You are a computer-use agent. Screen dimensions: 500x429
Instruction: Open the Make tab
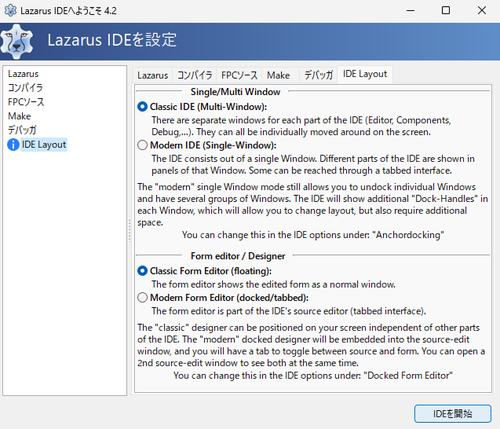[278, 75]
